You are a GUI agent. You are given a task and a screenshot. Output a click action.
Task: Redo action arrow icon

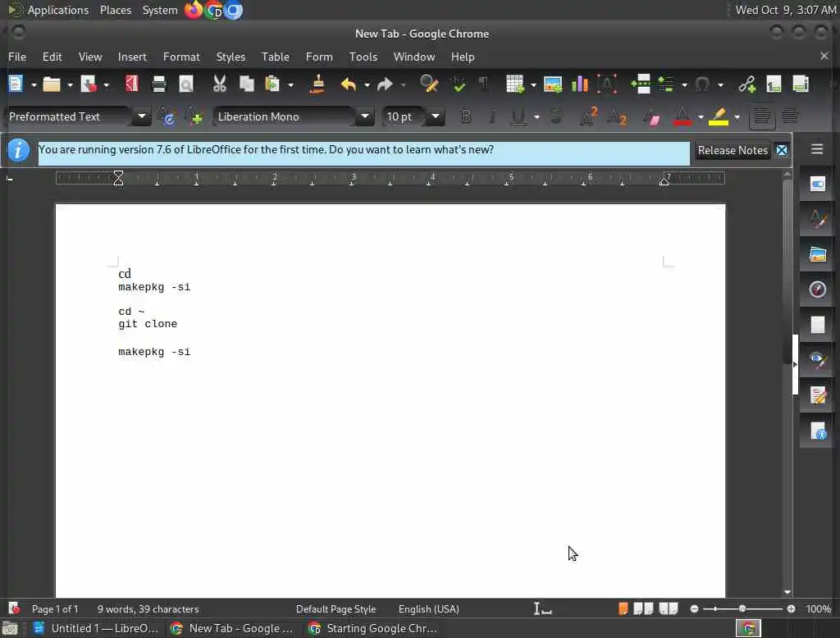(x=385, y=84)
